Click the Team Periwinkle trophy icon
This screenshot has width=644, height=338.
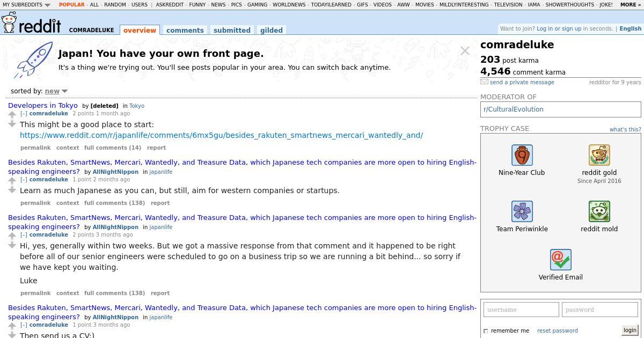coord(522,211)
